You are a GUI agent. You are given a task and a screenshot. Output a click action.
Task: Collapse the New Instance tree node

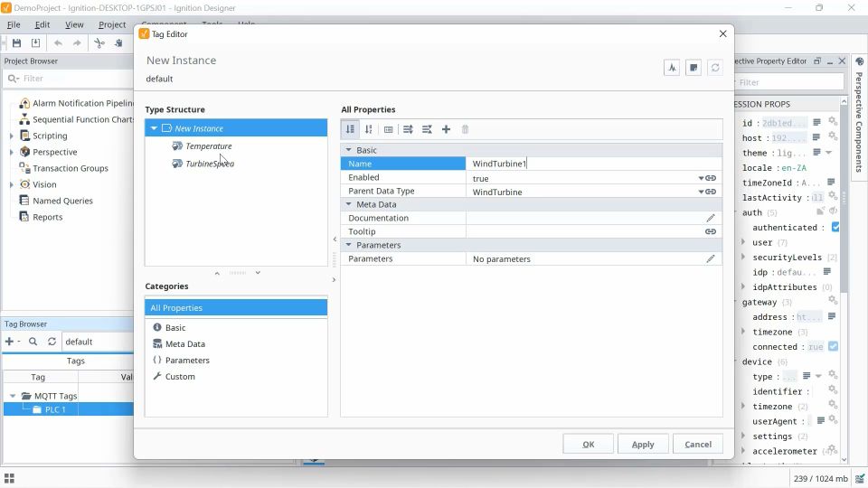tap(154, 128)
